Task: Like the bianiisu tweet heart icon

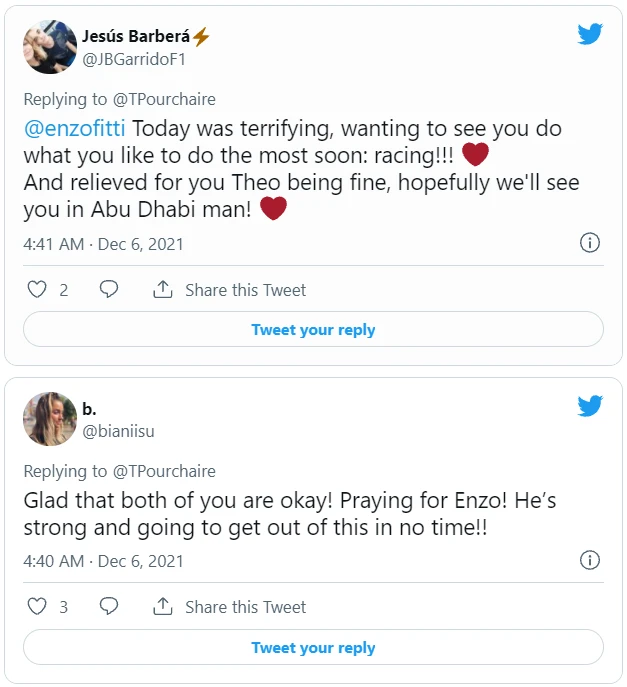Action: coord(37,607)
